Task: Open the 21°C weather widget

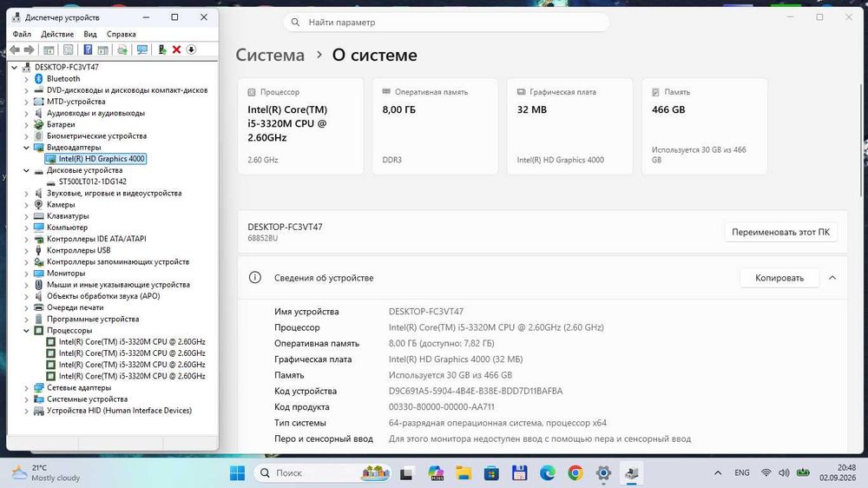Action: pos(47,473)
